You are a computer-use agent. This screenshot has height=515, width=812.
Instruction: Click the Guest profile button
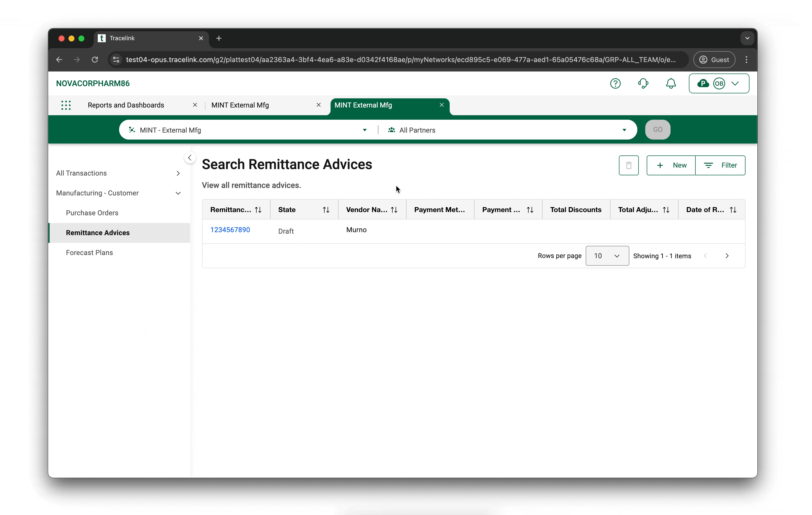[x=714, y=60]
